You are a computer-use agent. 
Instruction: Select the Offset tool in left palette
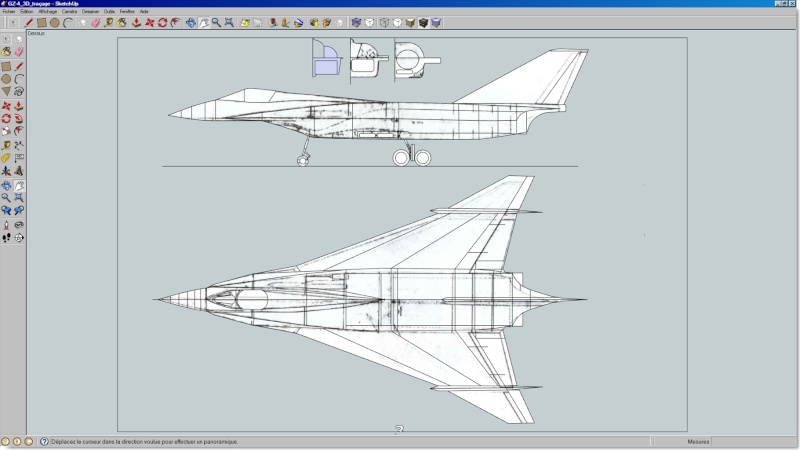coord(19,131)
